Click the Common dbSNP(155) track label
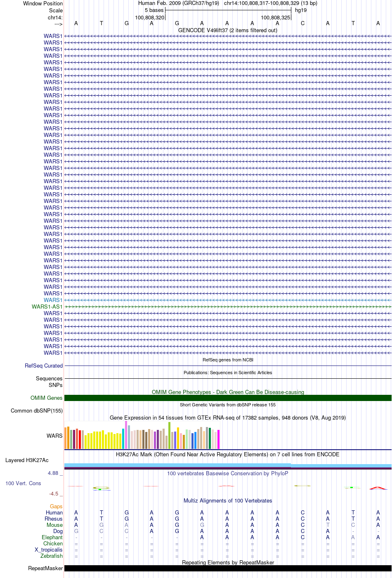Screen dimensions: 392x578 37,410
